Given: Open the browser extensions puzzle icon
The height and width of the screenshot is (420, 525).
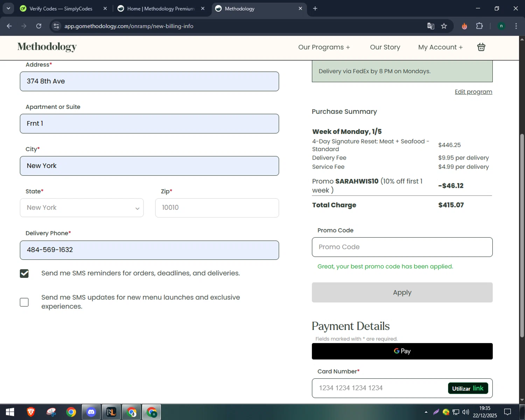Looking at the screenshot, I should pyautogui.click(x=479, y=26).
